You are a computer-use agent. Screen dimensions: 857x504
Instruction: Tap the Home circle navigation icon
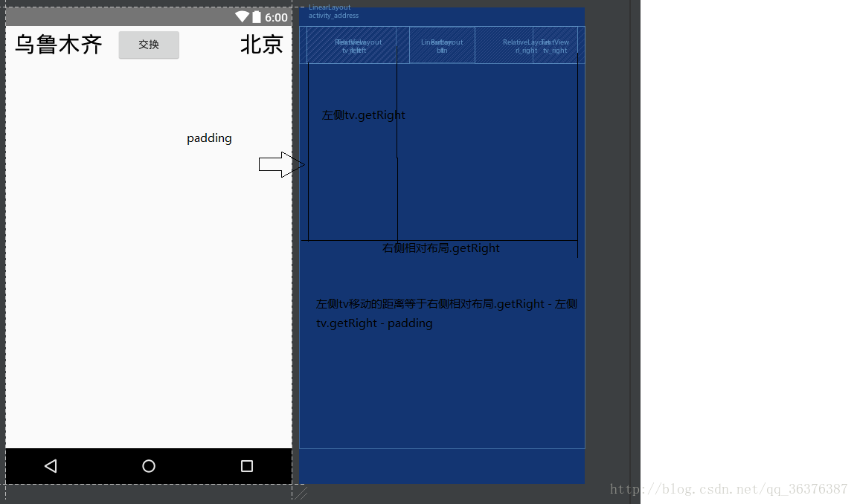148,465
